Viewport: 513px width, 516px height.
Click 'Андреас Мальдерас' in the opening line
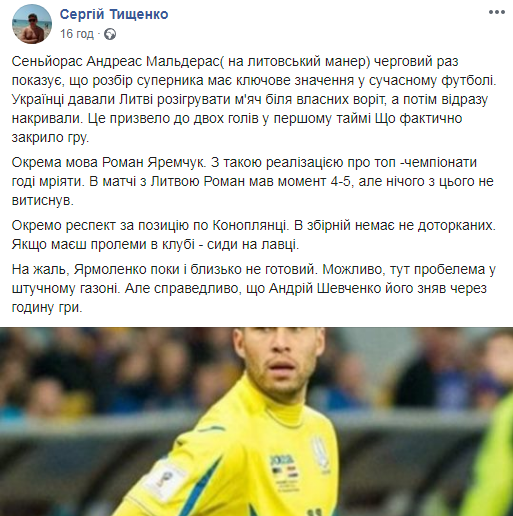[x=152, y=62]
